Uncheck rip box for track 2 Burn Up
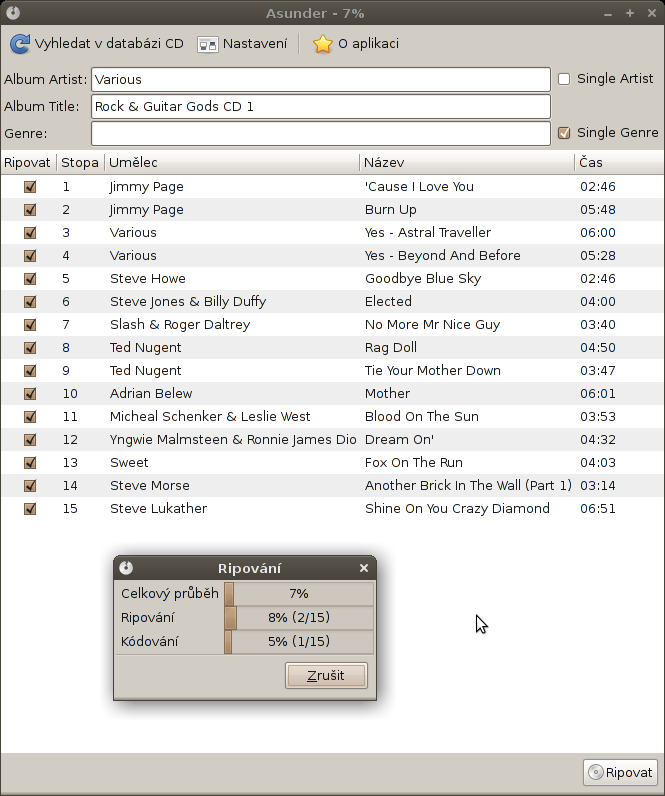The width and height of the screenshot is (665, 796). click(x=30, y=210)
